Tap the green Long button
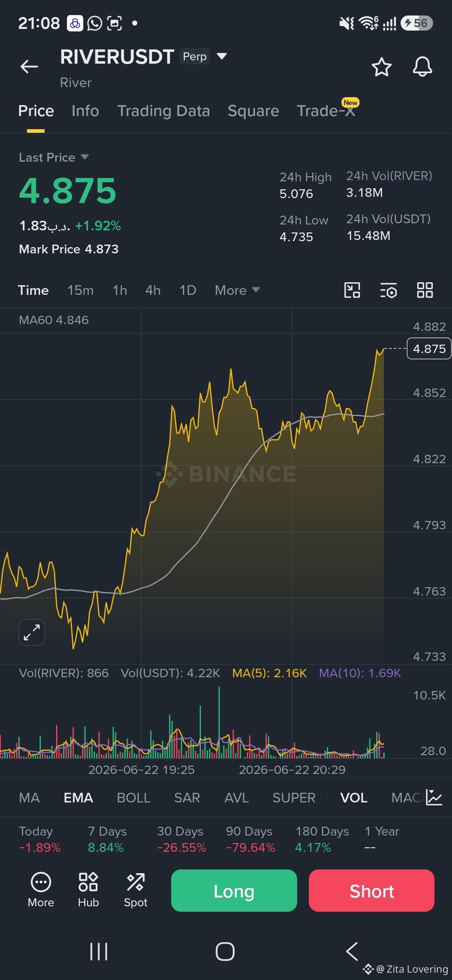Image resolution: width=452 pixels, height=980 pixels. [234, 890]
